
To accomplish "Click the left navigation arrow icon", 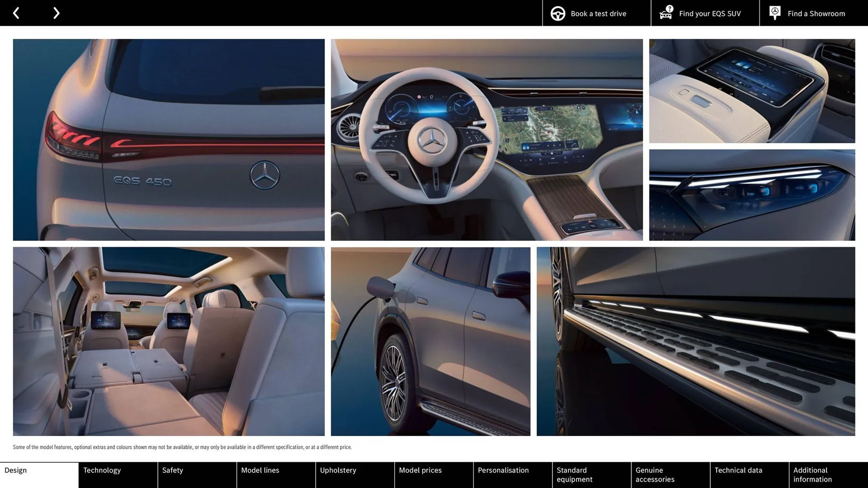I will coord(16,13).
